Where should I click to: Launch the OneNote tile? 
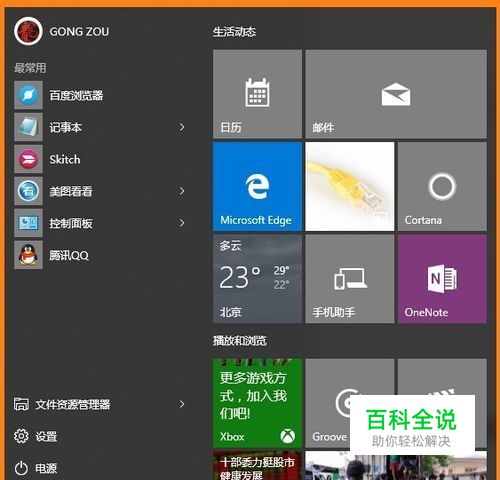(442, 279)
